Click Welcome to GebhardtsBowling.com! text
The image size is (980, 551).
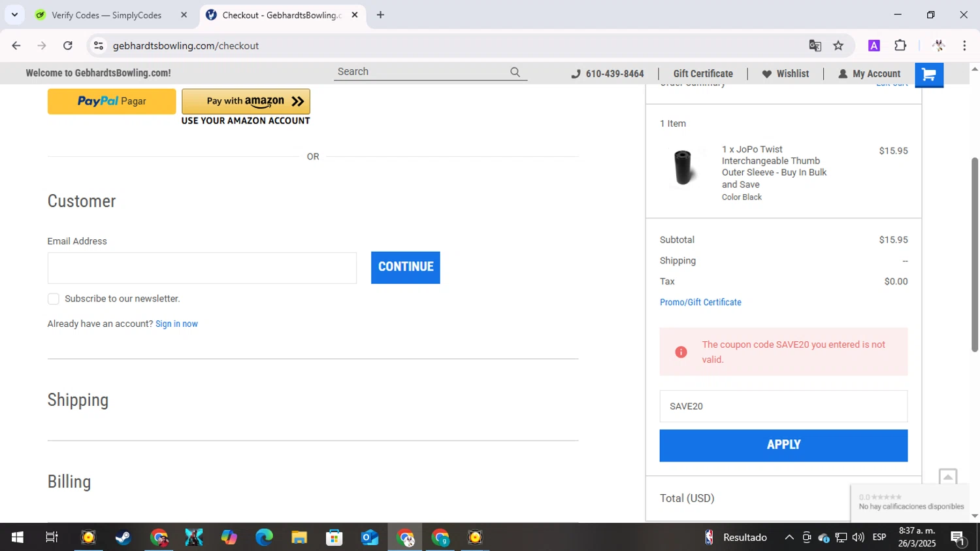[x=98, y=73]
